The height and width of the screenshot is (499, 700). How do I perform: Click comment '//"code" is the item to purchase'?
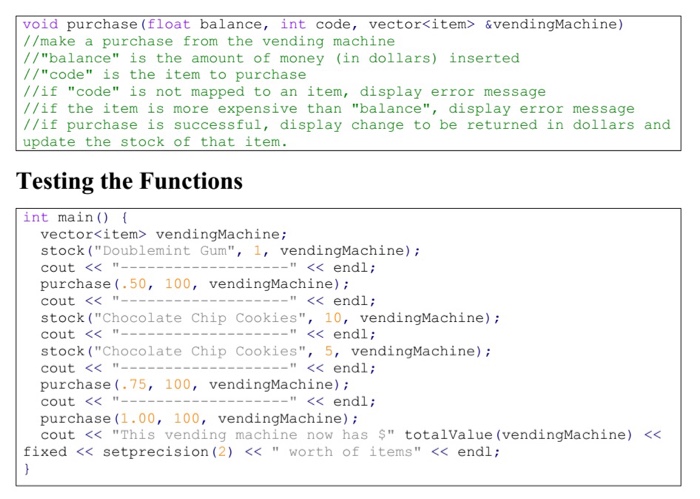[165, 75]
